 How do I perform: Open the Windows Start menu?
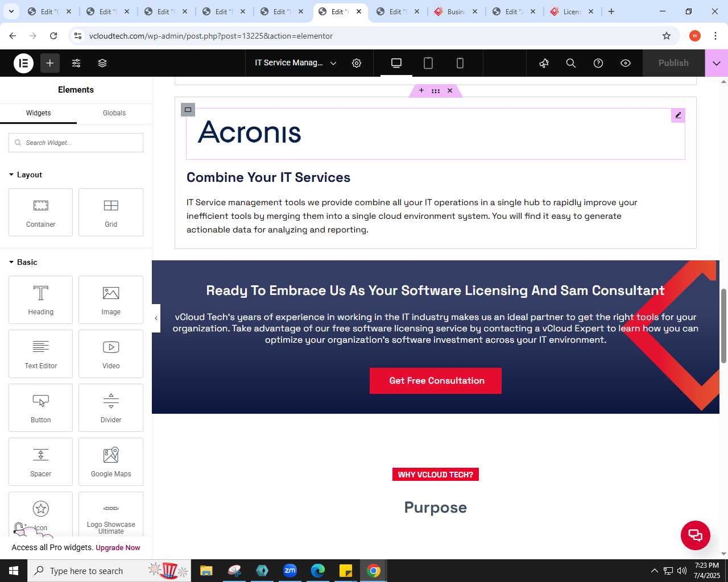pos(14,571)
